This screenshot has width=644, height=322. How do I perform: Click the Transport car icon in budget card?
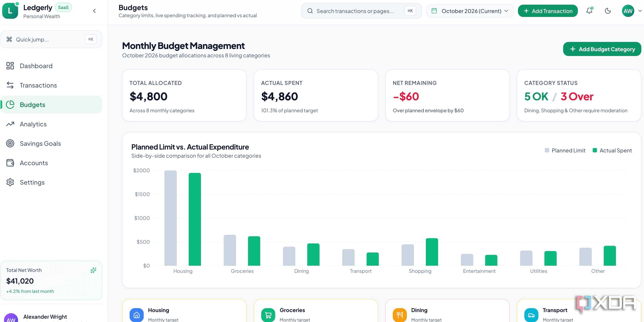pos(531,315)
